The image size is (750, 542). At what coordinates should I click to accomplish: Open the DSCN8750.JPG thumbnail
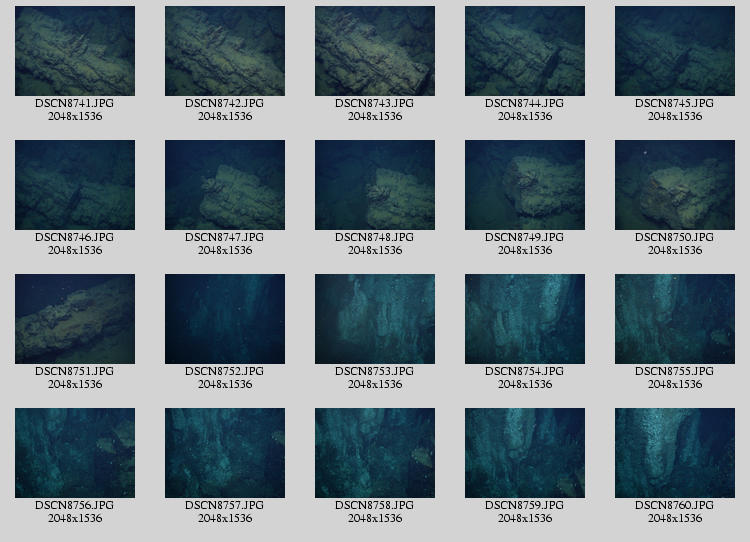(x=674, y=185)
